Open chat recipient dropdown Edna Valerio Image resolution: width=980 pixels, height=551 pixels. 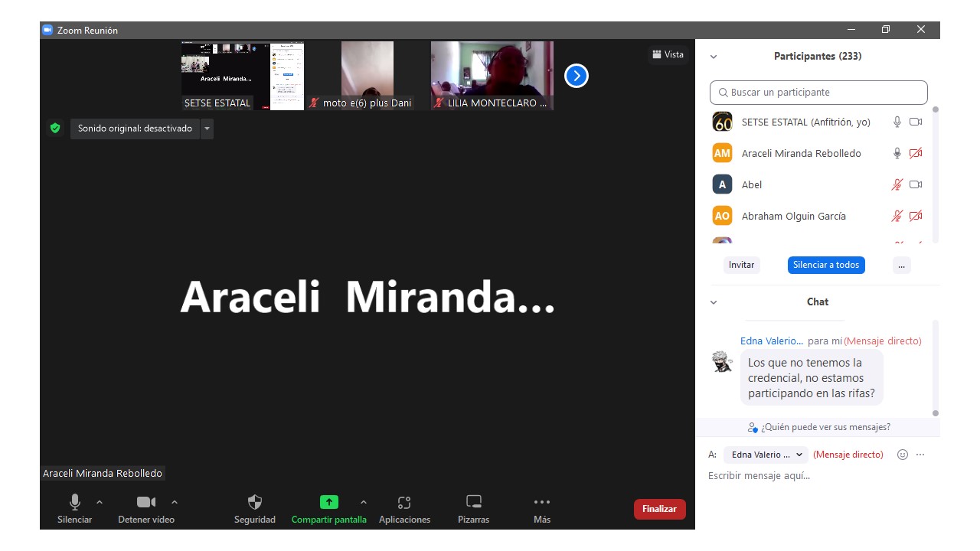[x=766, y=455]
